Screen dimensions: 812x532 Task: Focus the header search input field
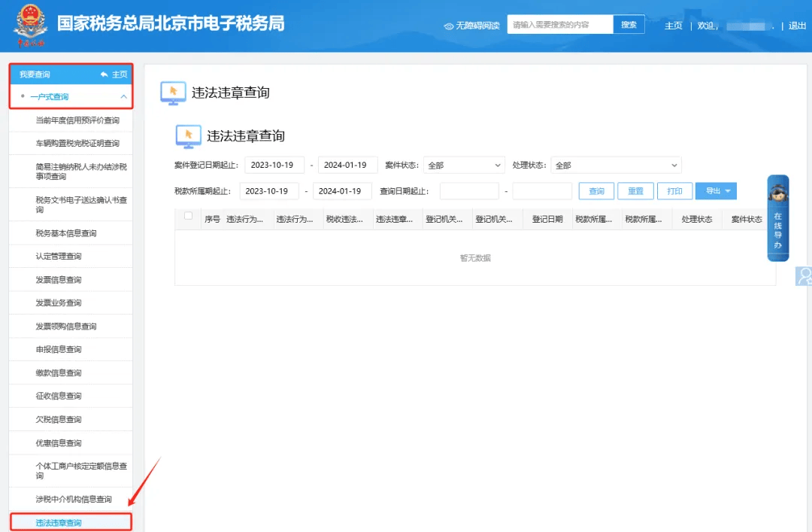coord(560,24)
